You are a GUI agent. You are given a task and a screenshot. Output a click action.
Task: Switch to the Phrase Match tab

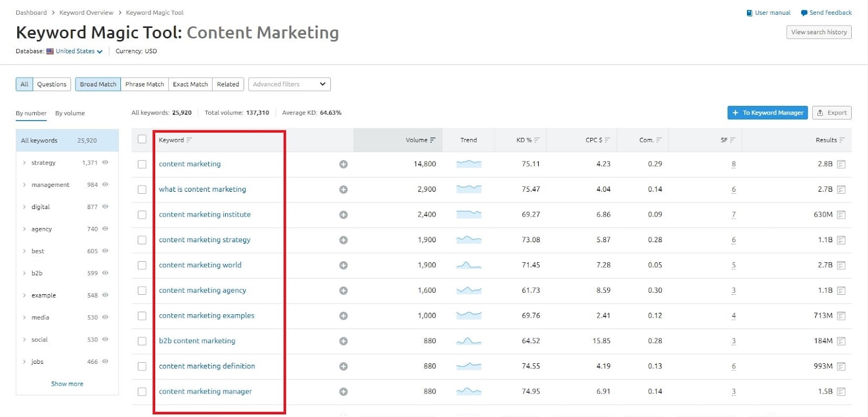point(144,84)
